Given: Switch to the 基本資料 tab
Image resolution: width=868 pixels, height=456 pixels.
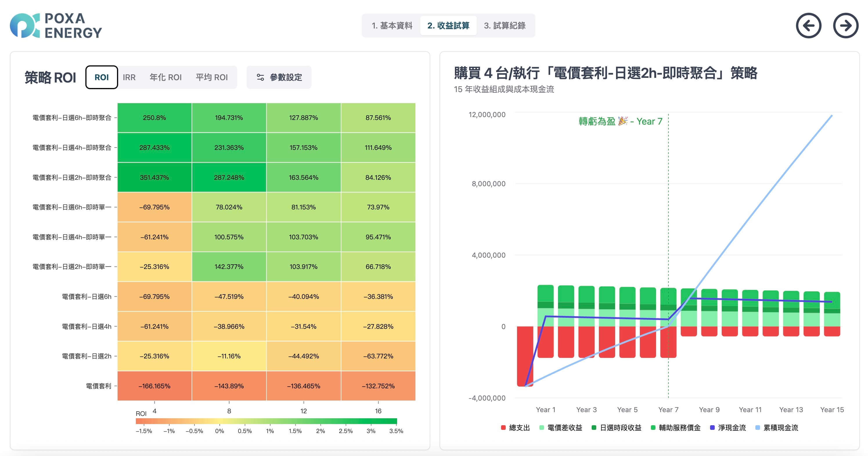Looking at the screenshot, I should tap(392, 26).
